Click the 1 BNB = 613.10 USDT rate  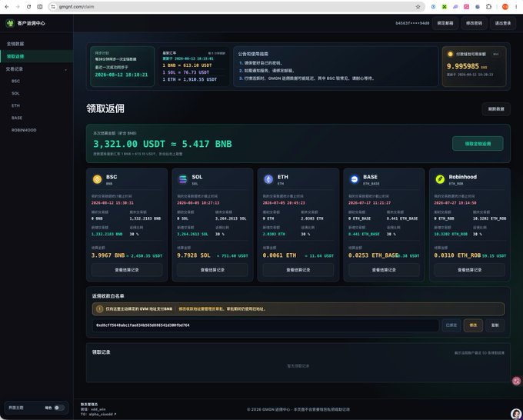point(187,65)
